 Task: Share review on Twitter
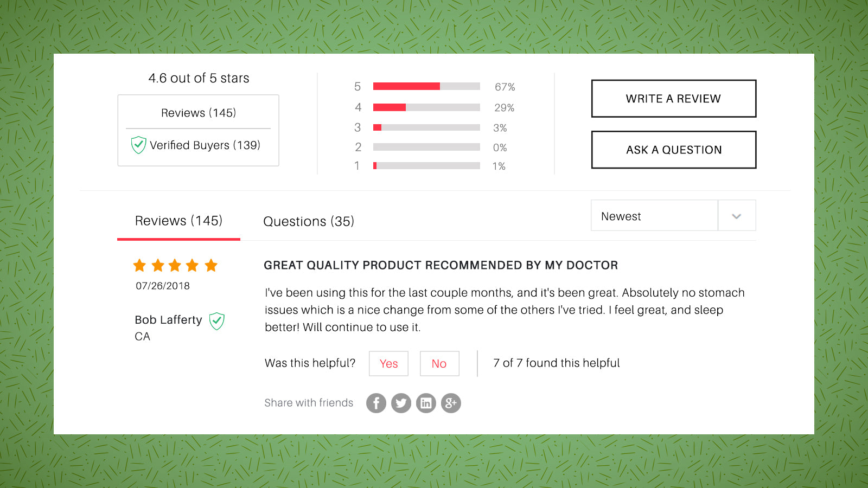coord(401,403)
